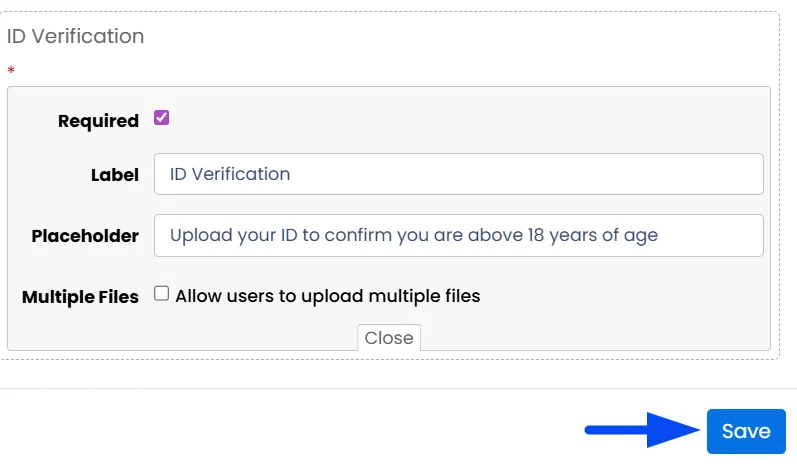Enable the Multiple Files checkbox
Viewport: 797px width, 466px height.
click(x=162, y=294)
